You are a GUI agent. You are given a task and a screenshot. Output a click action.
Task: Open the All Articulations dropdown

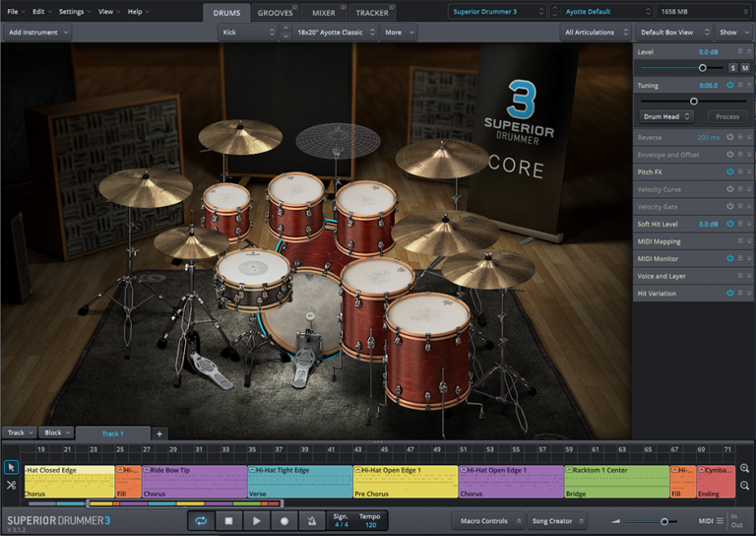(x=596, y=33)
